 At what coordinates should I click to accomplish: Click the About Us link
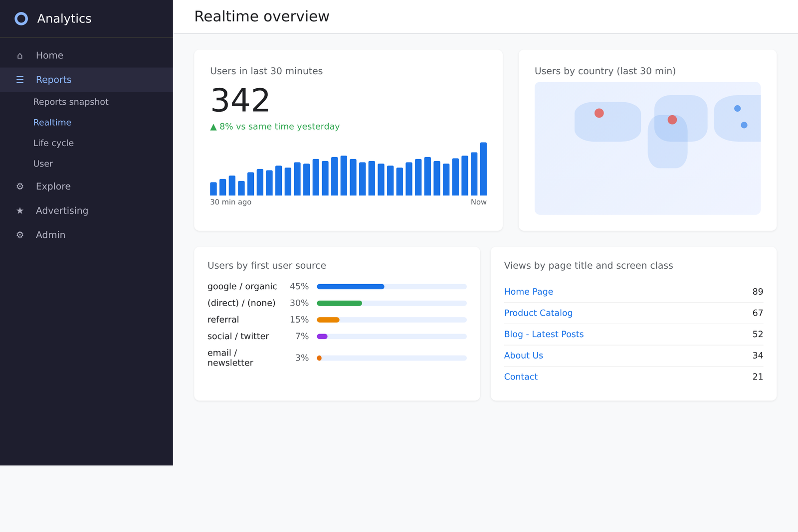523,355
